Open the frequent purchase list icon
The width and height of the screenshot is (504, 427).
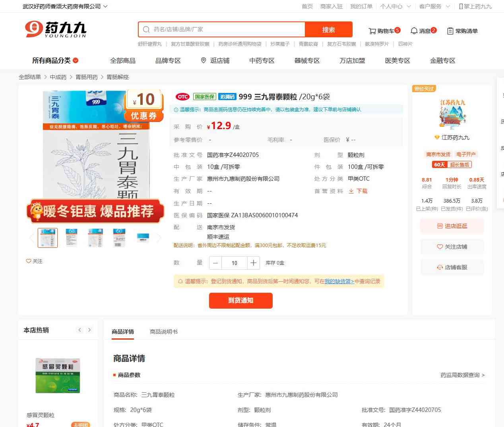[450, 31]
